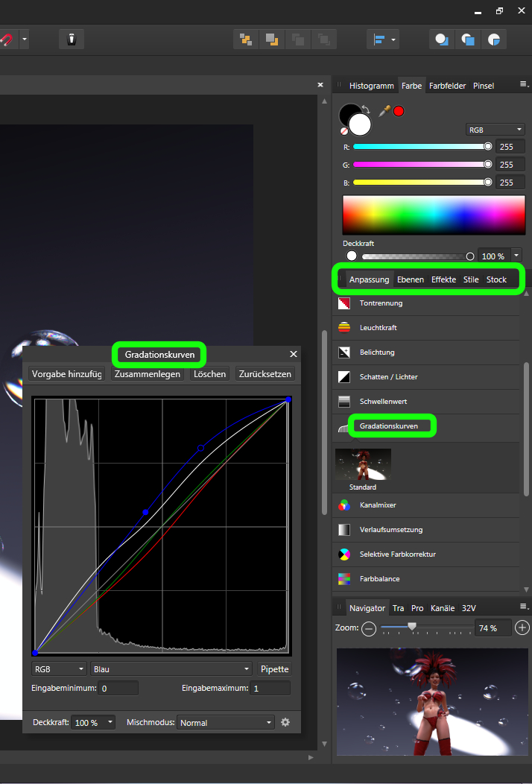Click the Leuchtkraft adjustment icon
The height and width of the screenshot is (784, 532).
point(344,327)
